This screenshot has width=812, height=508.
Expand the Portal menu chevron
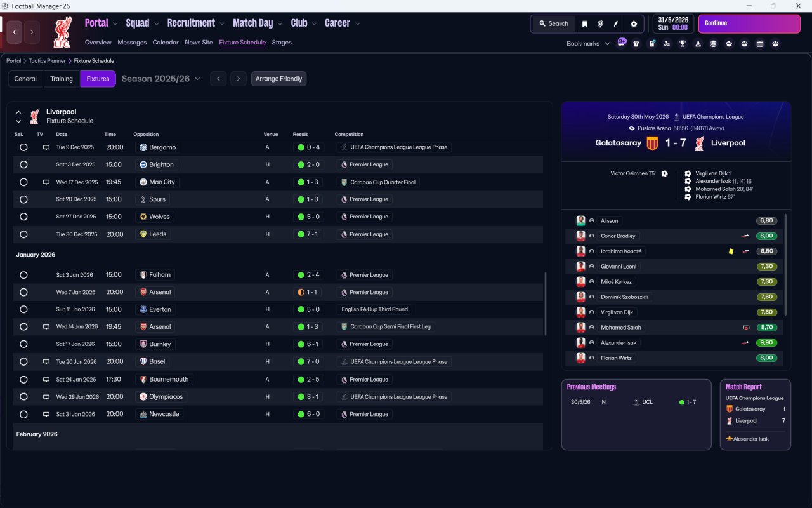tap(115, 23)
